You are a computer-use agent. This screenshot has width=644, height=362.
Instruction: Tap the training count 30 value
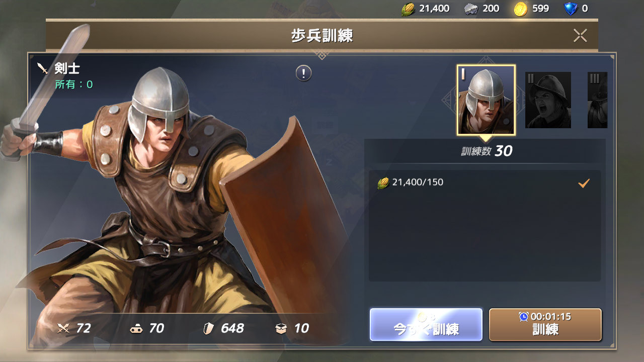coord(503,151)
